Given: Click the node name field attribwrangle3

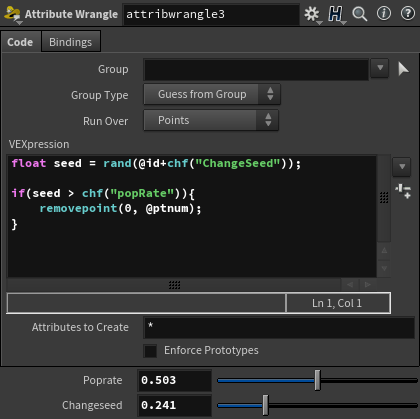Looking at the screenshot, I should tap(211, 14).
